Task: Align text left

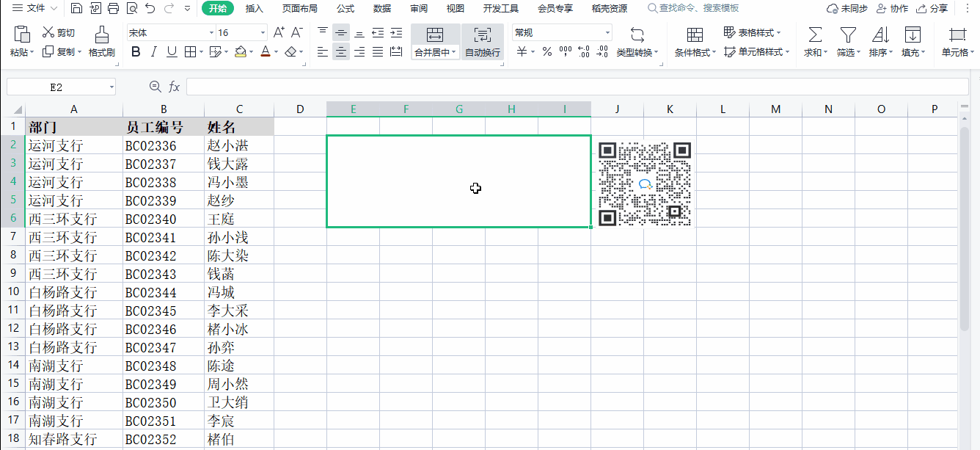Action: coord(323,51)
